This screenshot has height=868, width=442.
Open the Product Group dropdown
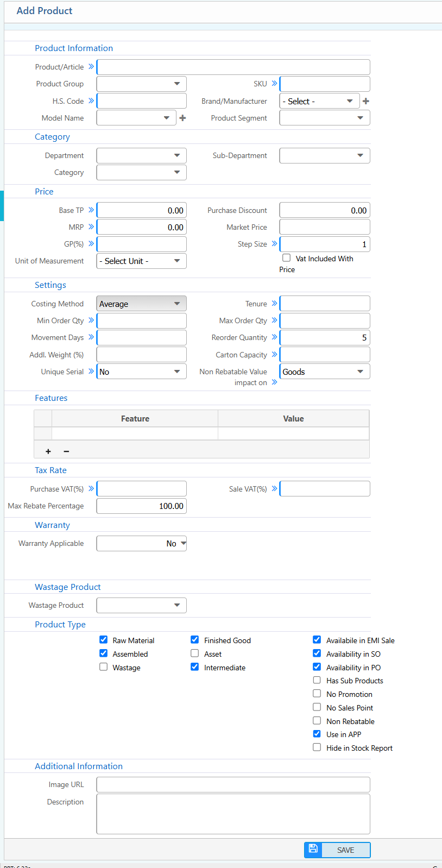[141, 84]
